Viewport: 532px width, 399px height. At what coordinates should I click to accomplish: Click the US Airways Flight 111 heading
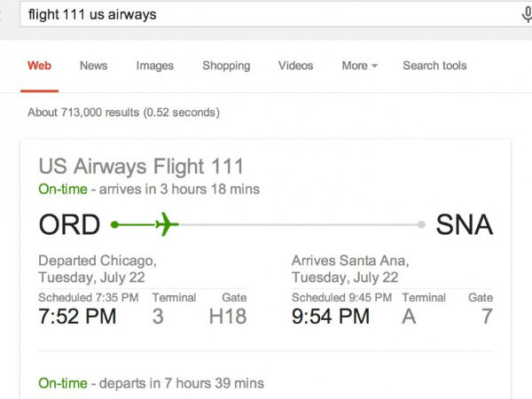click(141, 166)
